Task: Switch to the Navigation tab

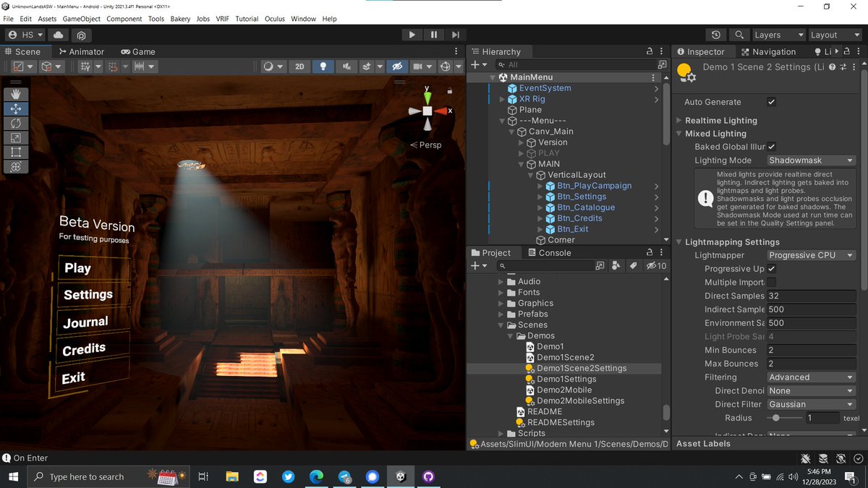Action: pos(767,52)
